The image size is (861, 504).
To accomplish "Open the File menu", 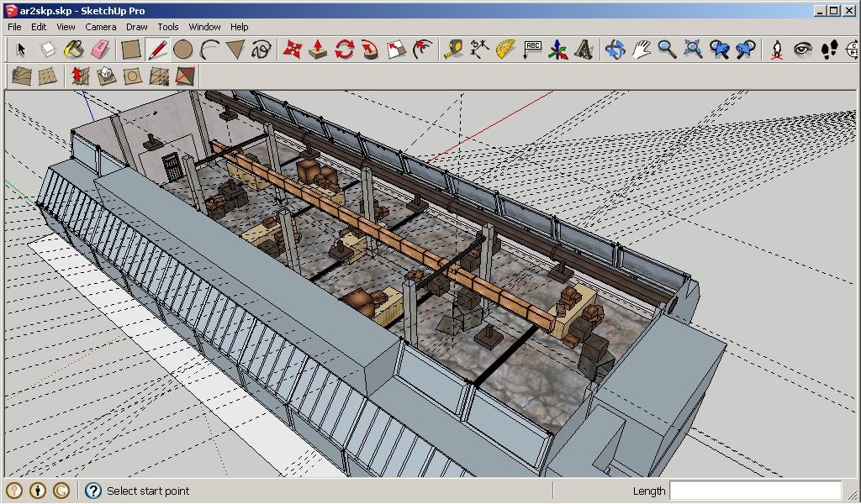I will click(15, 27).
